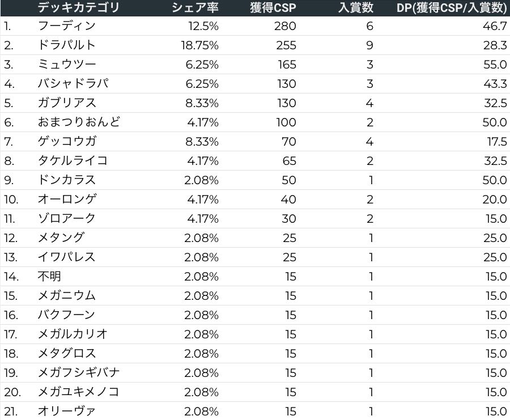Click the 55.0 DP value
Viewport: 510px width, 420px height.
(496, 65)
